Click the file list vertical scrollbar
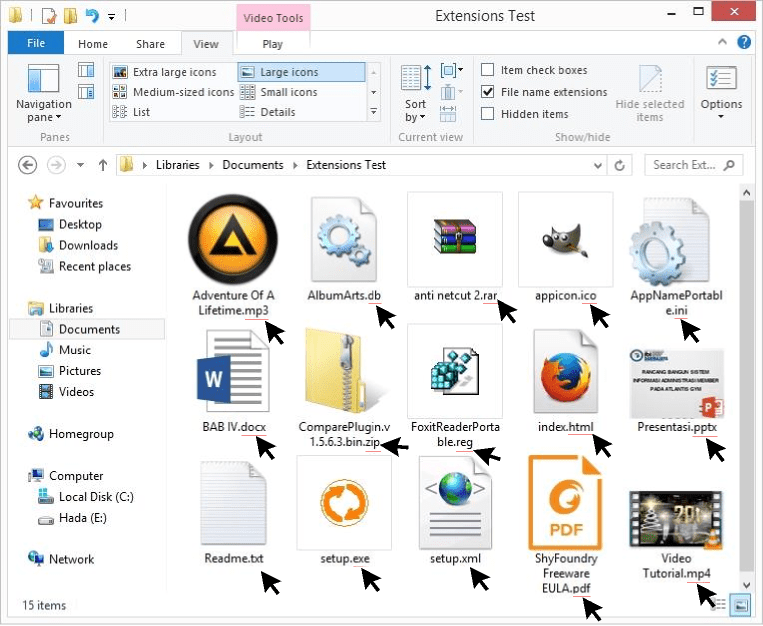This screenshot has width=763, height=626. [x=746, y=387]
